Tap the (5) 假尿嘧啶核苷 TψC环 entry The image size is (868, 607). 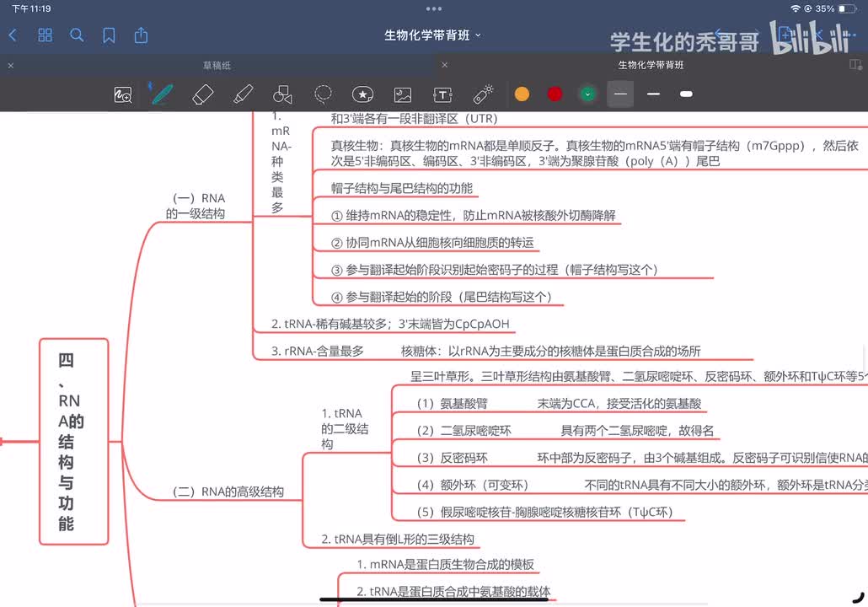click(545, 513)
